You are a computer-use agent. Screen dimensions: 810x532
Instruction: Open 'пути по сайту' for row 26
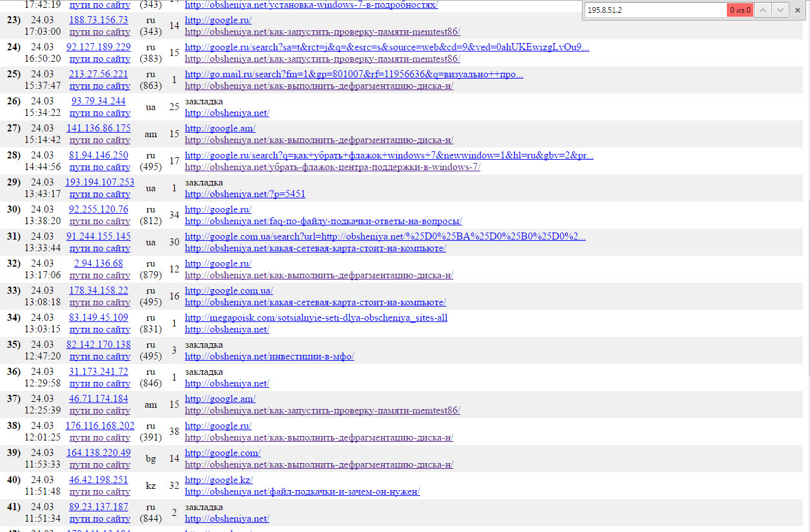100,113
